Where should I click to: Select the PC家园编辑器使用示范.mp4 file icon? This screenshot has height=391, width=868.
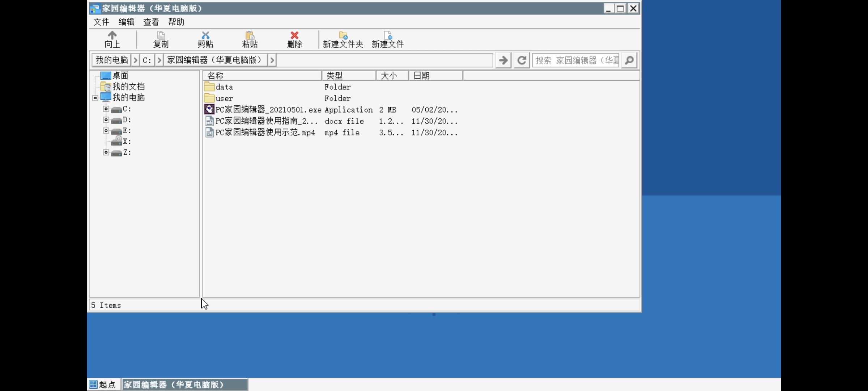[x=209, y=133]
